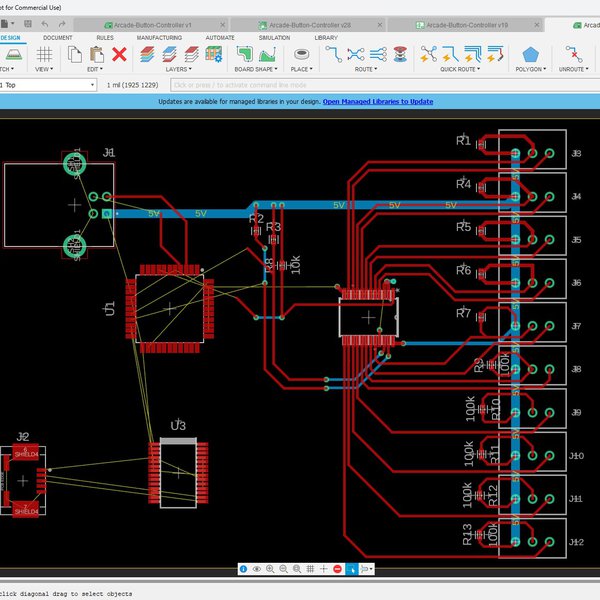Open the grid settings View tool
Viewport: 600px width, 600px height.
[44, 54]
